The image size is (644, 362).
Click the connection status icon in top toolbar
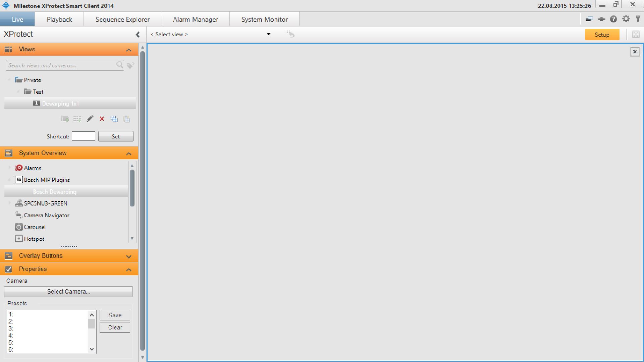point(601,19)
